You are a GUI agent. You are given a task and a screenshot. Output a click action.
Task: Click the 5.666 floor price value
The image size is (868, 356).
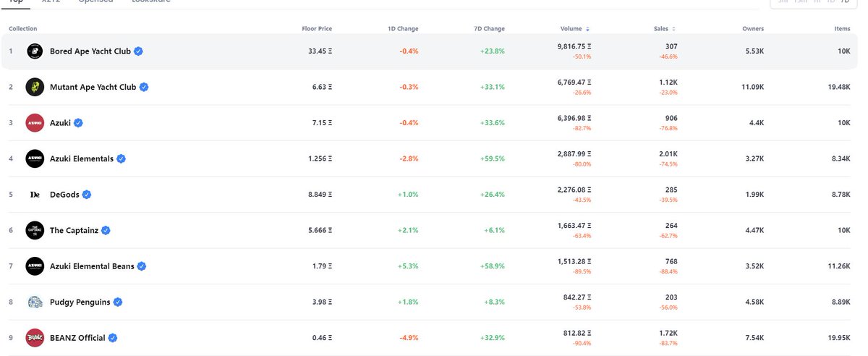tap(320, 230)
